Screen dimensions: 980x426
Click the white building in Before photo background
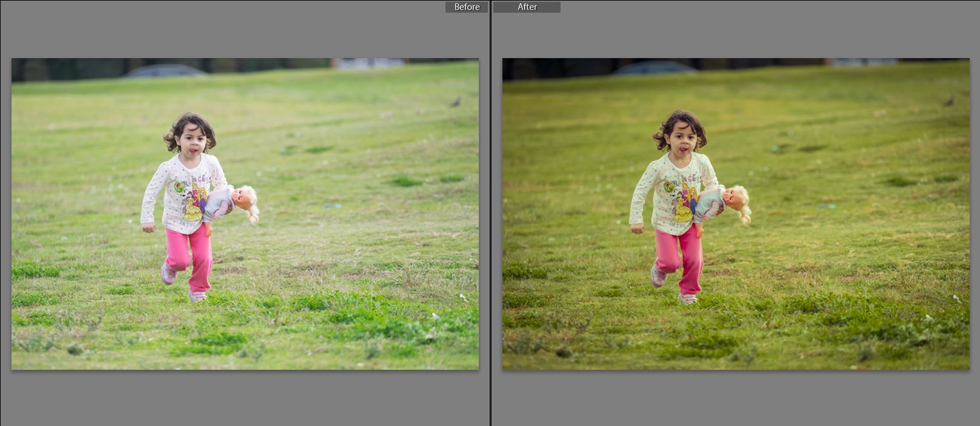pos(368,63)
